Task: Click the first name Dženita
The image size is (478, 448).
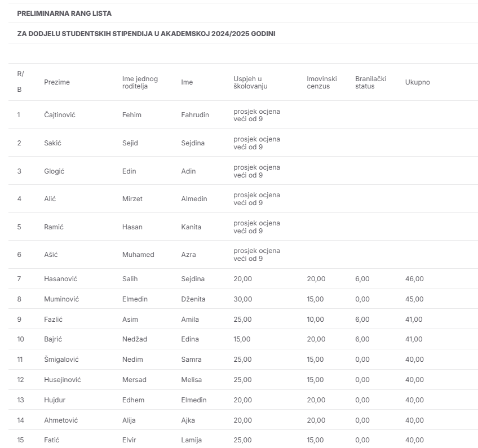Action: (x=193, y=299)
